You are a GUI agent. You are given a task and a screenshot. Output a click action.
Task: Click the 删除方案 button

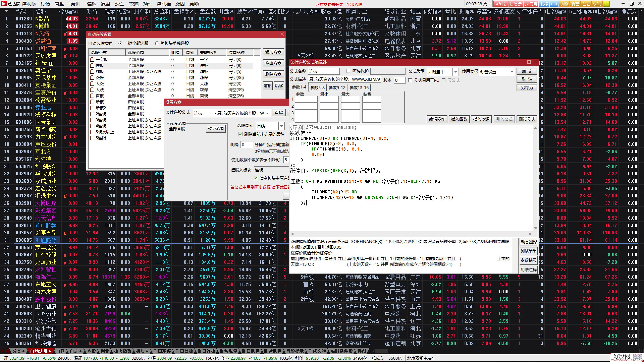[x=273, y=74]
